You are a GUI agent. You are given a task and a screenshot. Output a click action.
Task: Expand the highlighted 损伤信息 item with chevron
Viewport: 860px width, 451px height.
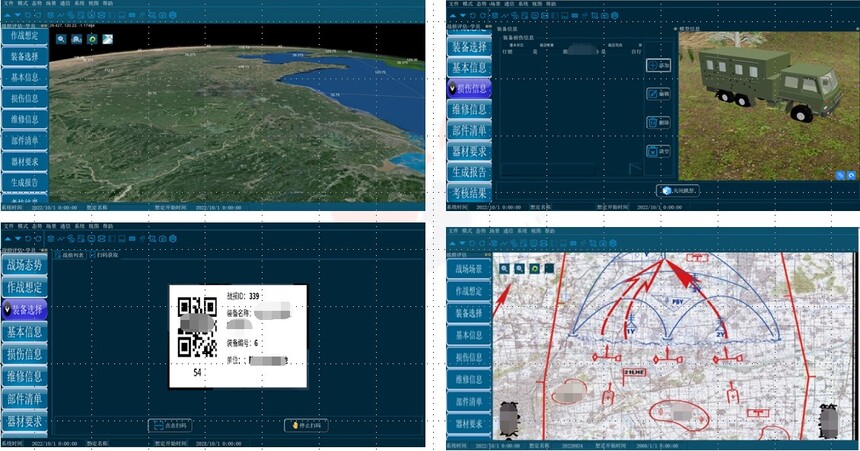pyautogui.click(x=454, y=88)
